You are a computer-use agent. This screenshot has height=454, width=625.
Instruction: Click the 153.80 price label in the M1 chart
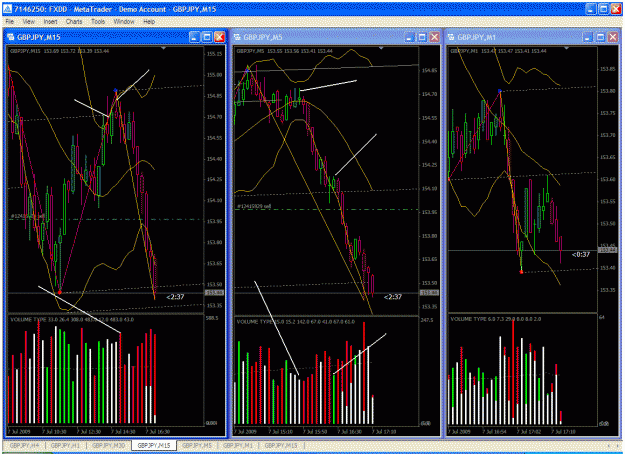608,91
